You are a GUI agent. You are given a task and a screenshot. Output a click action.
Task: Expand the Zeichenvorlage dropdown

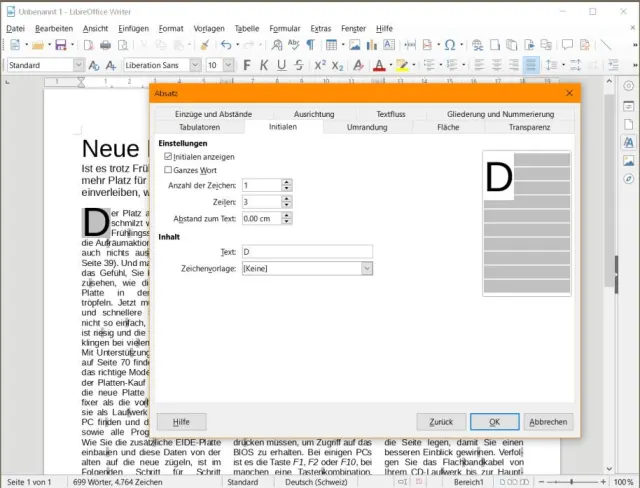(367, 268)
